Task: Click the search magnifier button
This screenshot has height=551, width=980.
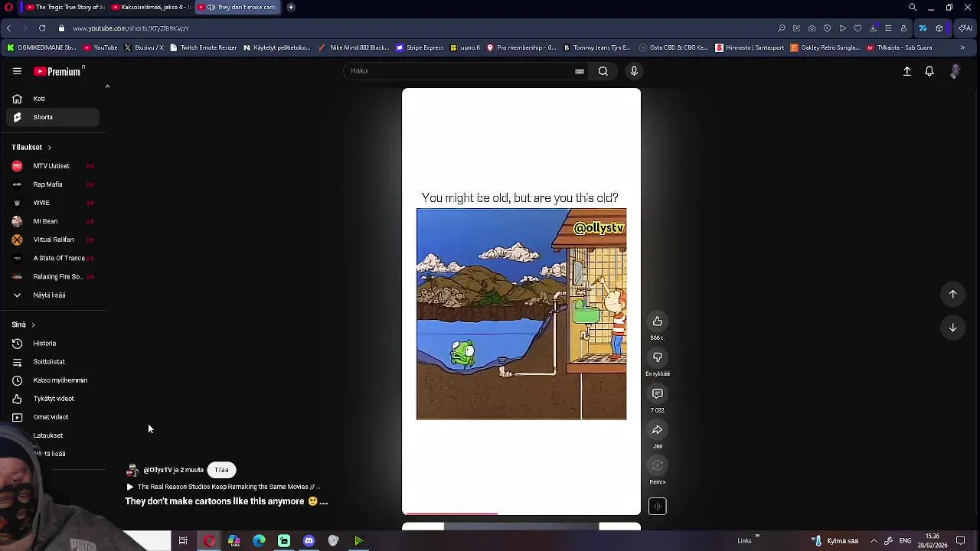Action: click(603, 71)
